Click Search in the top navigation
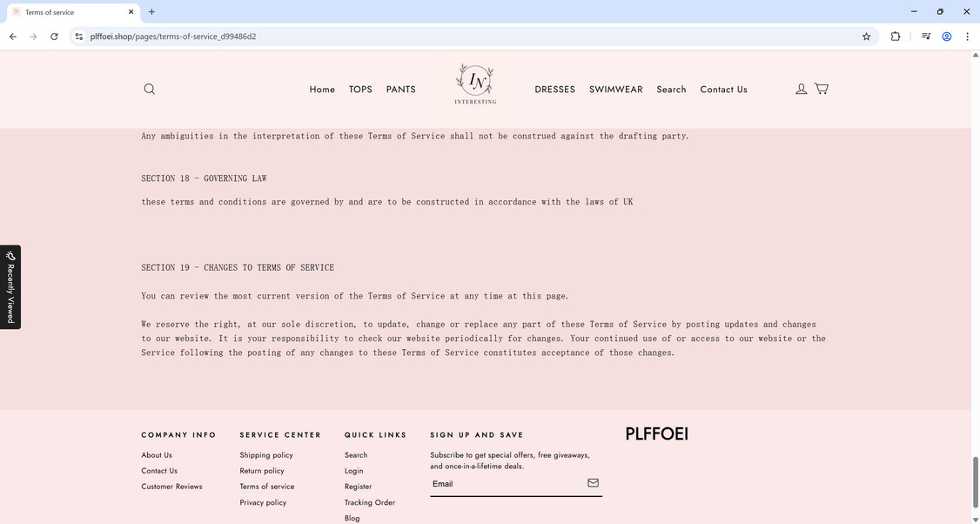The width and height of the screenshot is (980, 524). coord(671,90)
